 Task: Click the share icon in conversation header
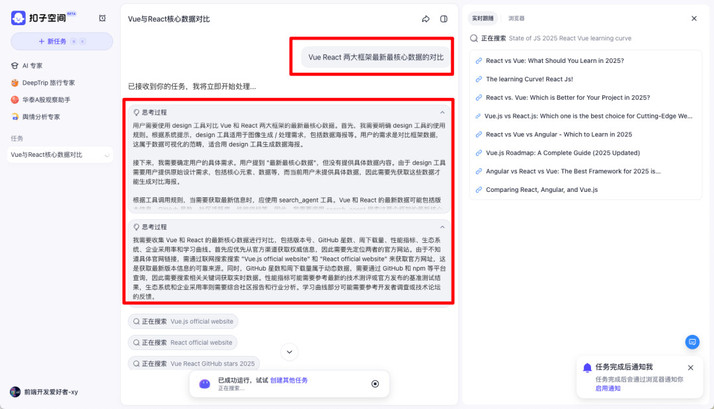click(x=426, y=19)
